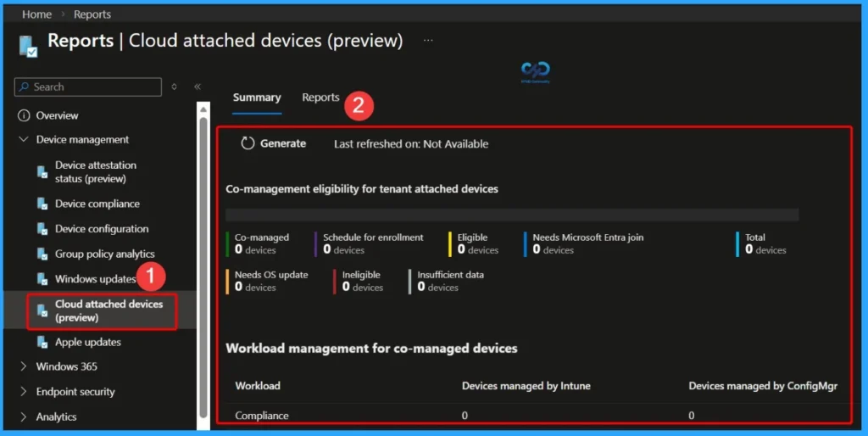This screenshot has height=436, width=868.
Task: Click Devices managed by ConfigMgr header
Action: (763, 386)
